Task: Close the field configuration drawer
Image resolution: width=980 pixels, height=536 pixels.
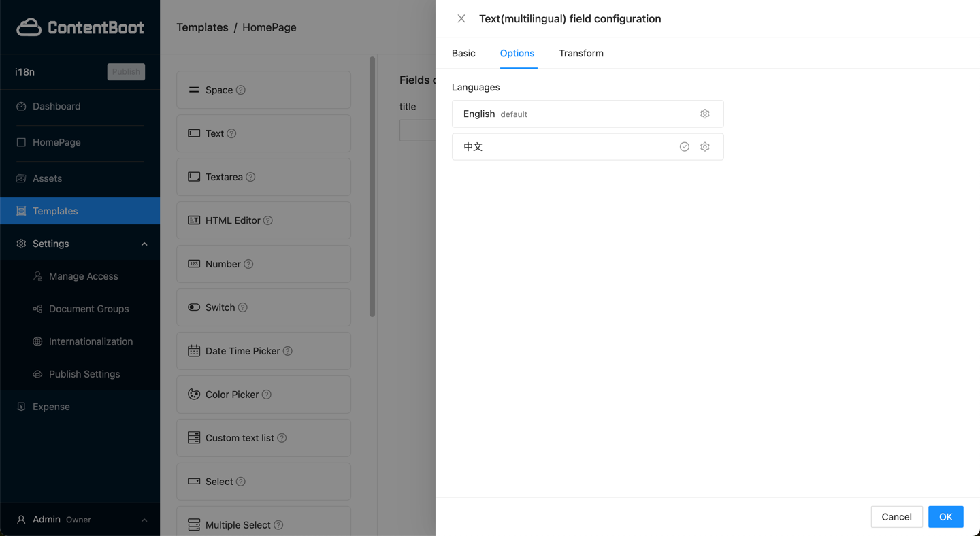Action: click(x=461, y=18)
